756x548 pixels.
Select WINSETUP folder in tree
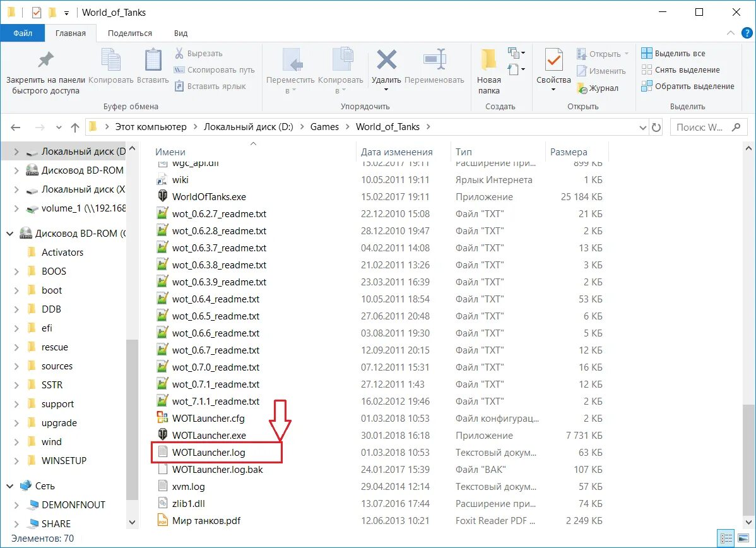64,461
